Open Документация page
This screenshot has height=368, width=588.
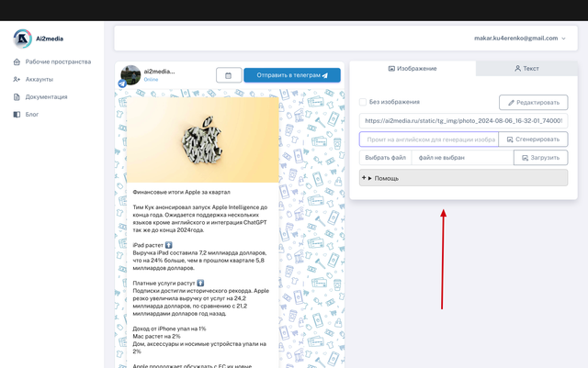click(x=46, y=96)
